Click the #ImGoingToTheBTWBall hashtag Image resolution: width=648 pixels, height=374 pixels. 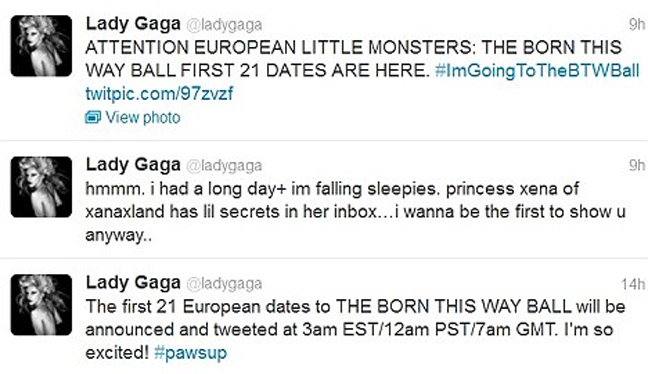click(x=537, y=70)
